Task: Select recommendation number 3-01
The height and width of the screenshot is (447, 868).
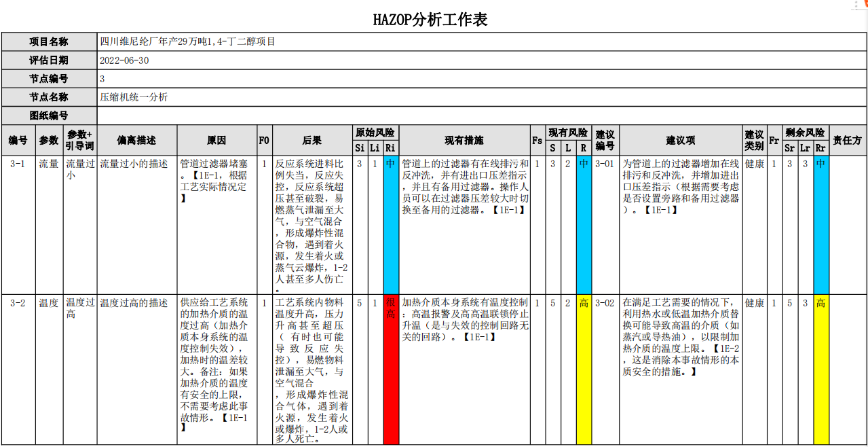Action: click(x=605, y=225)
